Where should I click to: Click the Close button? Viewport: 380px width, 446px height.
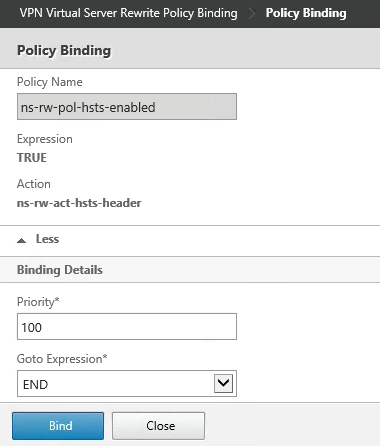tap(158, 426)
